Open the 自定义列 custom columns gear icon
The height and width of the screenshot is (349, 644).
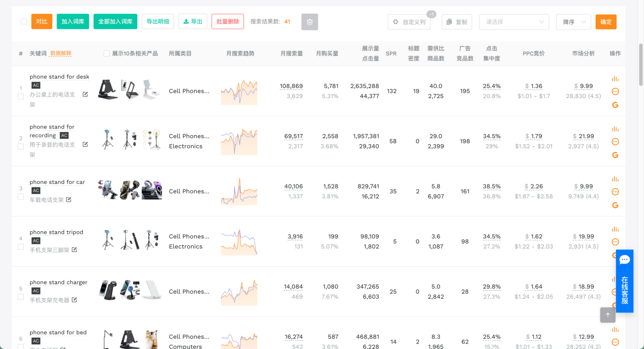[395, 22]
